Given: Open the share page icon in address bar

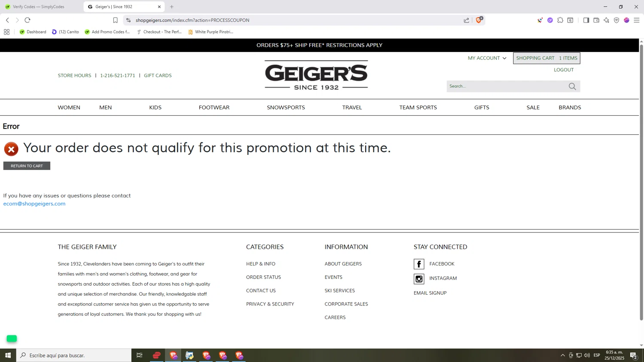Looking at the screenshot, I should 466,20.
